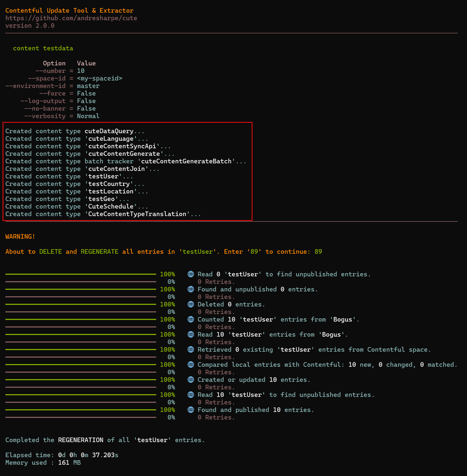Click the 'version 2.0.0' text

click(30, 26)
